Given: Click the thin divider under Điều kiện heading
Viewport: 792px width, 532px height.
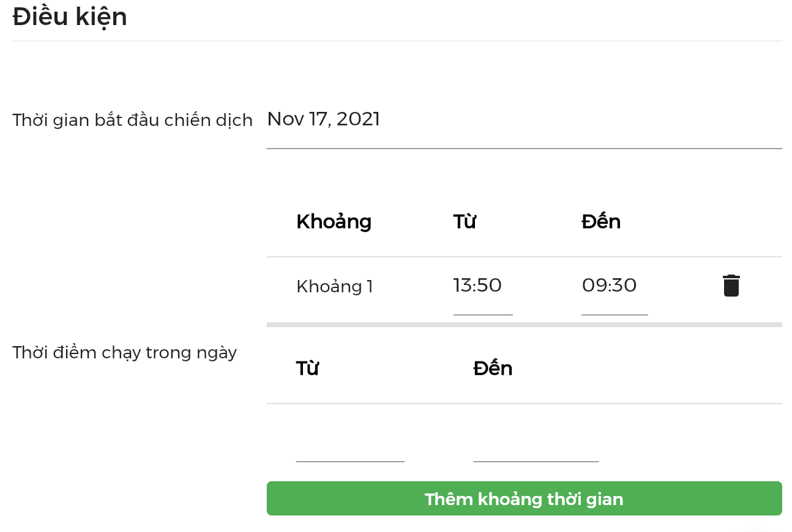Looking at the screenshot, I should click(397, 41).
